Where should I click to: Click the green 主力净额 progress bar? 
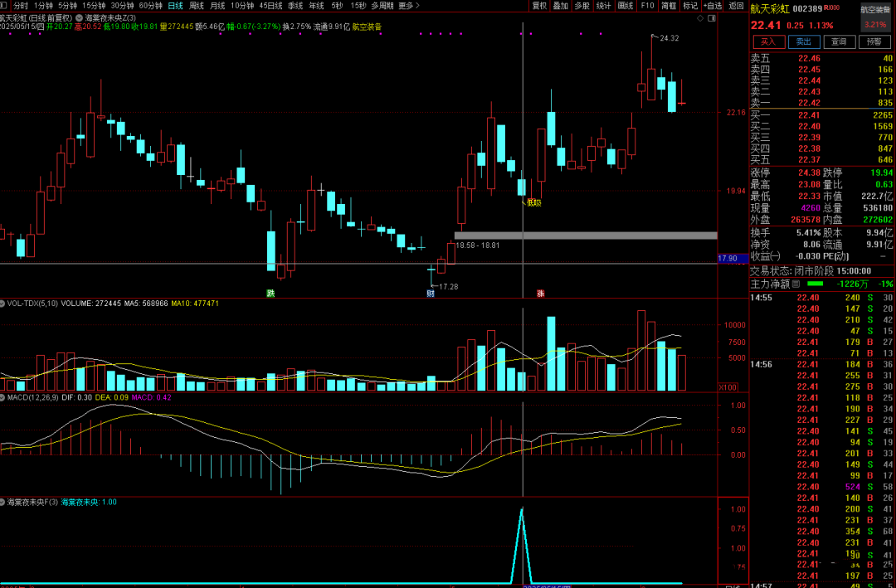[x=816, y=284]
